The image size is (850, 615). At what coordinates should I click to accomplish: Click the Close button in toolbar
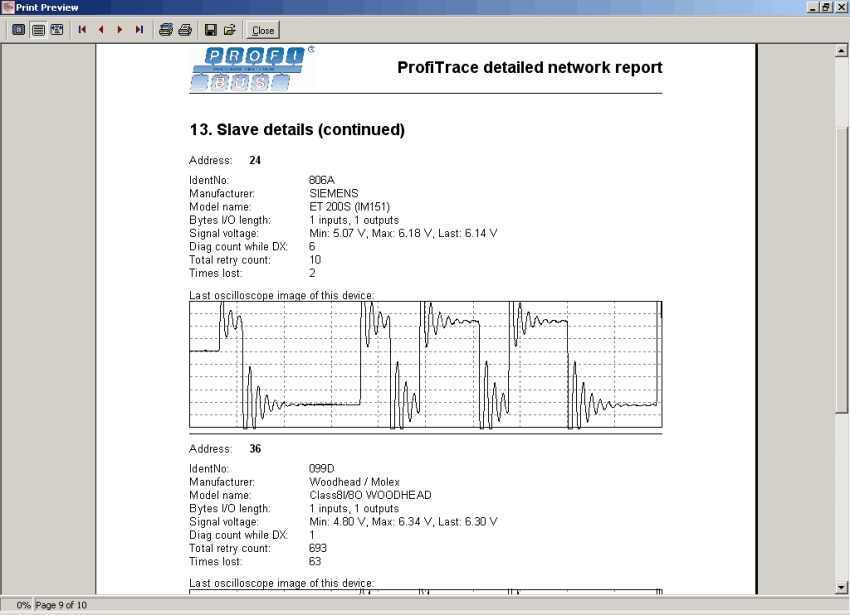point(263,30)
